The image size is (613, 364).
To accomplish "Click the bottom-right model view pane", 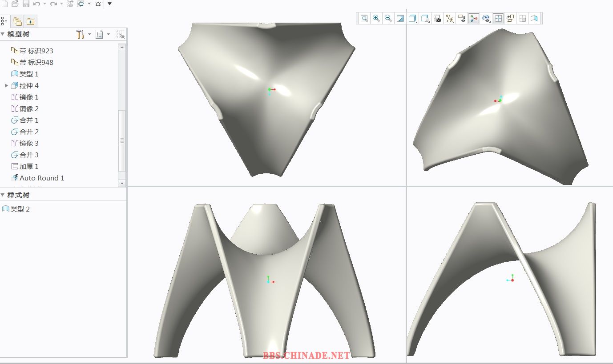I will (510, 275).
